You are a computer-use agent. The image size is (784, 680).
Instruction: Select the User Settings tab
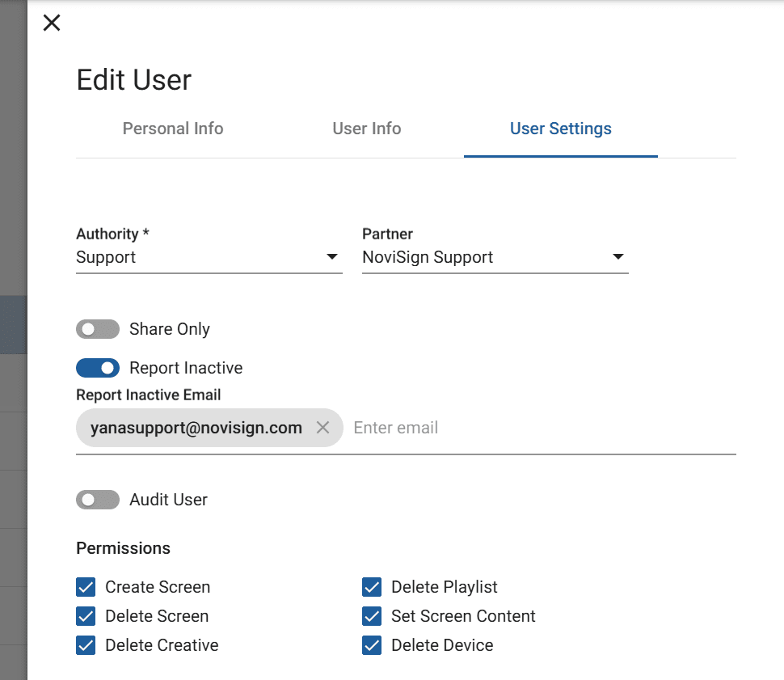click(x=560, y=129)
